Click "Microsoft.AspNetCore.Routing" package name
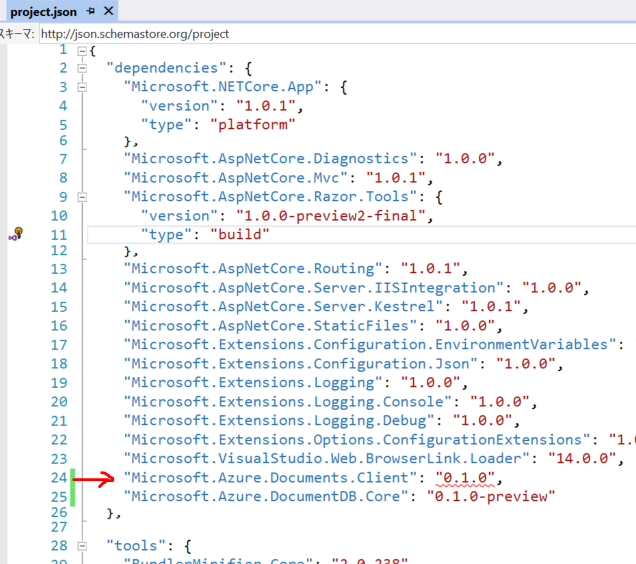The image size is (636, 564). (253, 269)
